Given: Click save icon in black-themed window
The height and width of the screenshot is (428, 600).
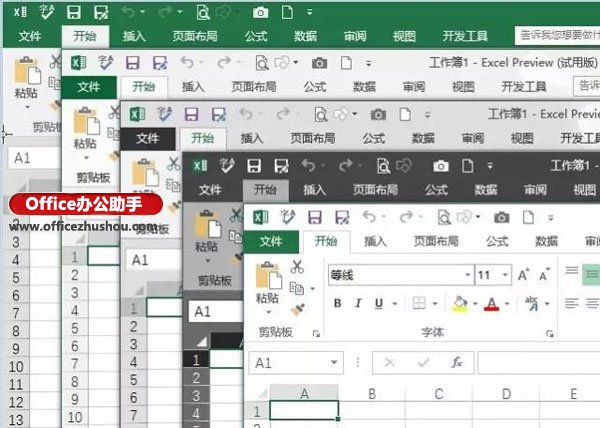Looking at the screenshot, I should tap(254, 166).
